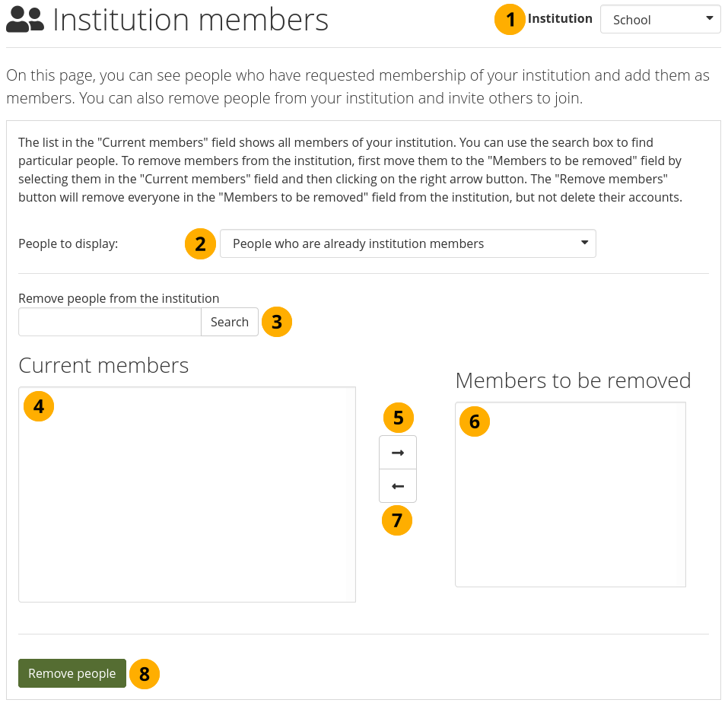Click the bold Institution label
Viewport: 728px width, 706px height.
[560, 19]
